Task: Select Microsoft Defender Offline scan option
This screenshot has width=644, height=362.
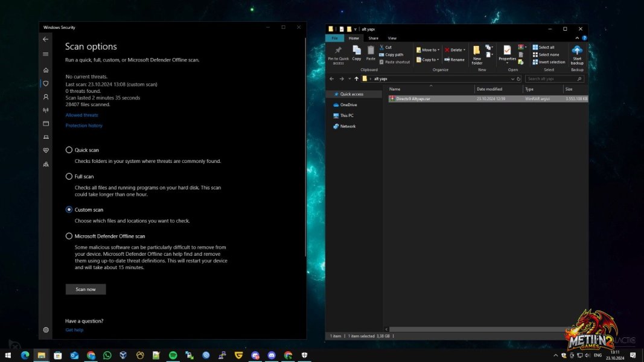Action: click(x=69, y=237)
